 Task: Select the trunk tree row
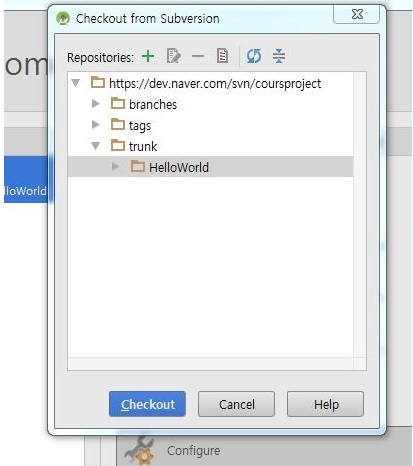tap(210, 146)
